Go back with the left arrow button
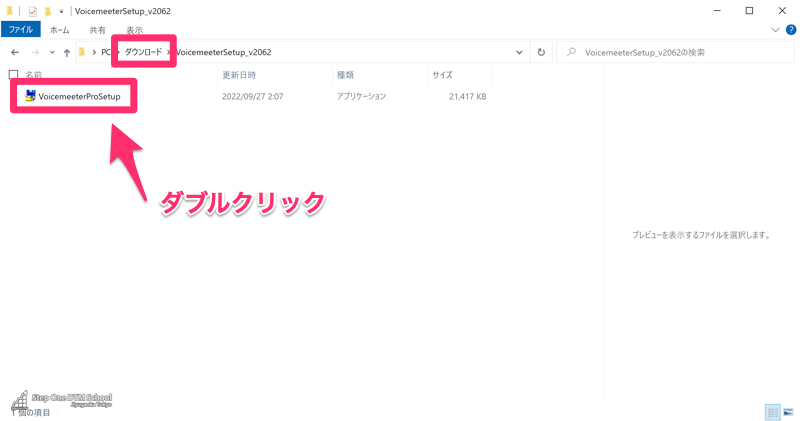800x421 pixels. pyautogui.click(x=15, y=52)
